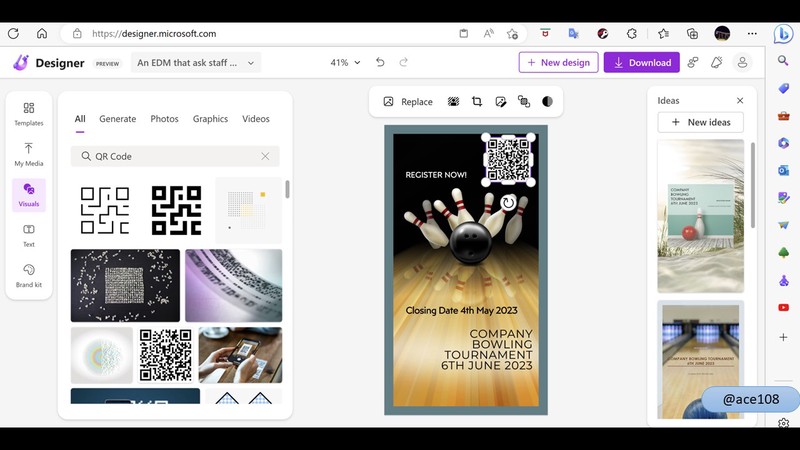Click Replace in the image toolbar

click(408, 102)
